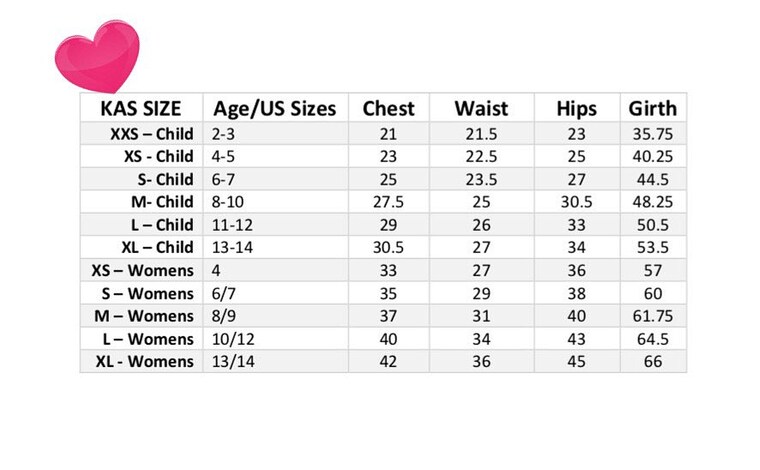Click the XL - Womens size label

tap(144, 361)
